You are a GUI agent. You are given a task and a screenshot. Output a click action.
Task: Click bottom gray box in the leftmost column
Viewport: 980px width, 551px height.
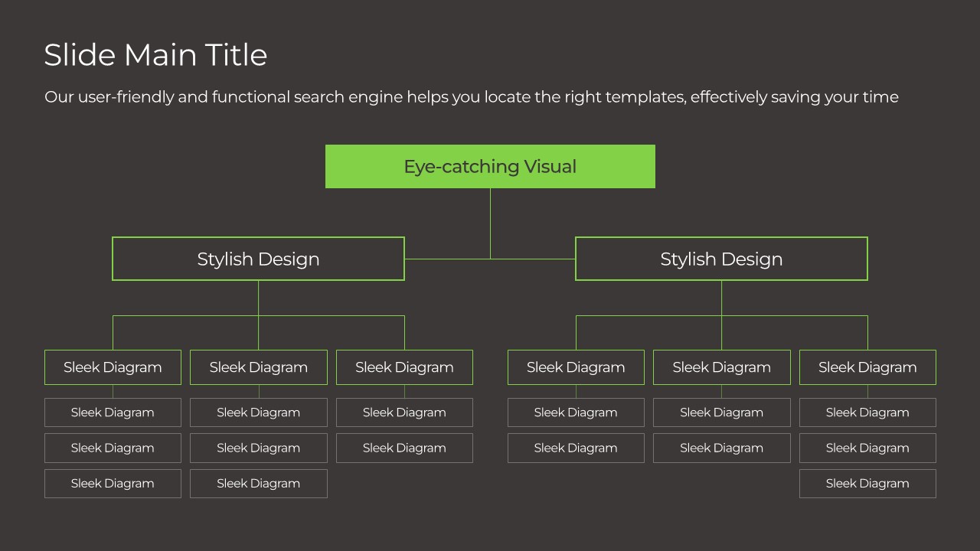[113, 484]
